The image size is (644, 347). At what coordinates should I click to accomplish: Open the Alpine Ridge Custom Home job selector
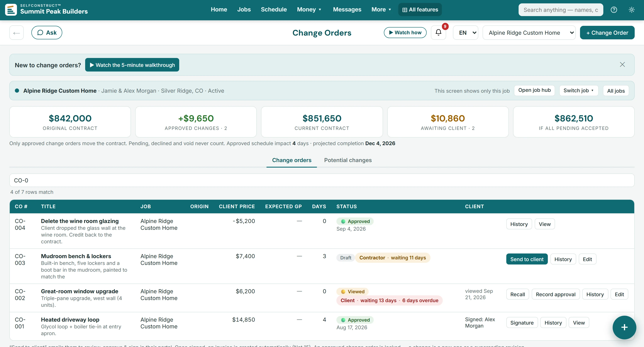click(529, 32)
